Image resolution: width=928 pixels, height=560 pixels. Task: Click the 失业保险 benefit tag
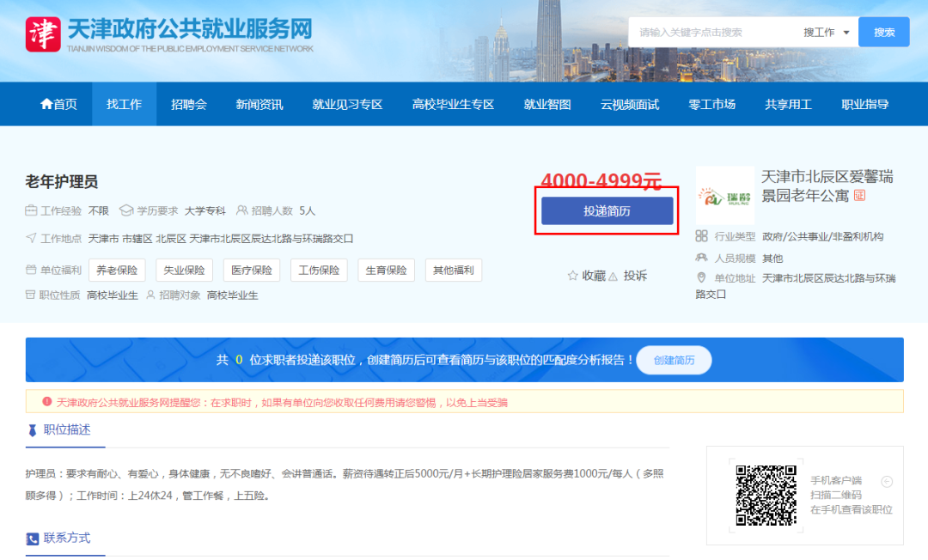(x=184, y=271)
